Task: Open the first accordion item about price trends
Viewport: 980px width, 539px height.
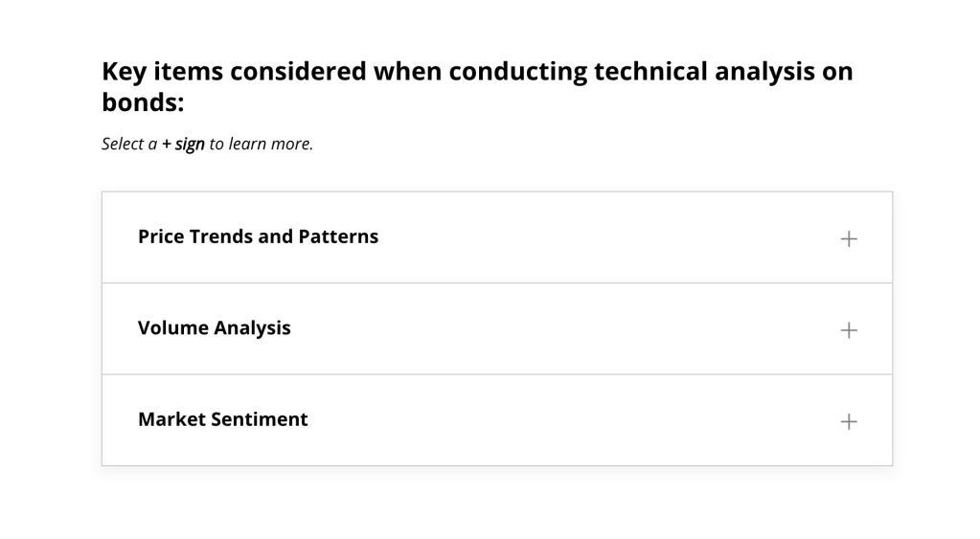Action: pos(497,237)
